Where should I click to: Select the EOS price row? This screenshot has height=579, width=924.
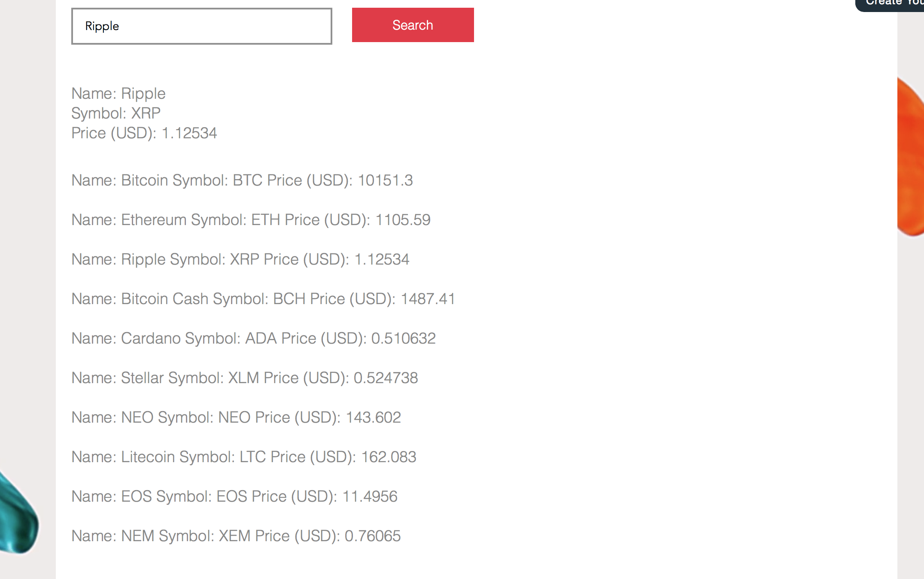(234, 497)
